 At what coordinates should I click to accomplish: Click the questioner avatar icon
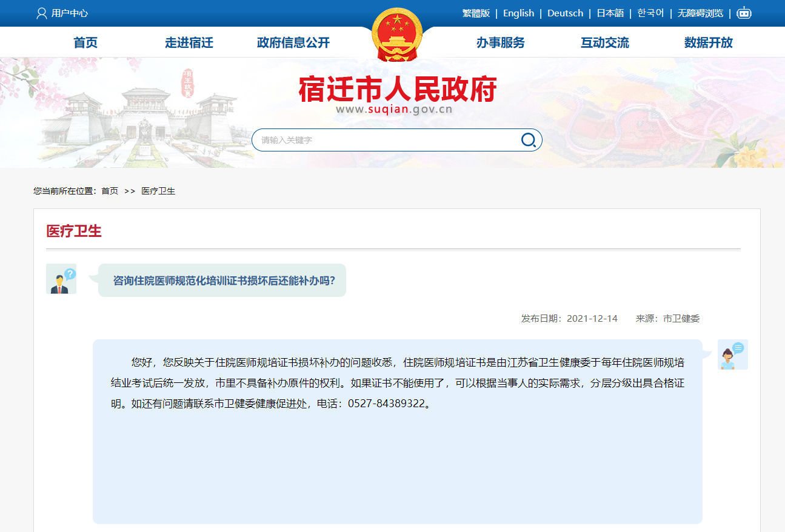61,279
